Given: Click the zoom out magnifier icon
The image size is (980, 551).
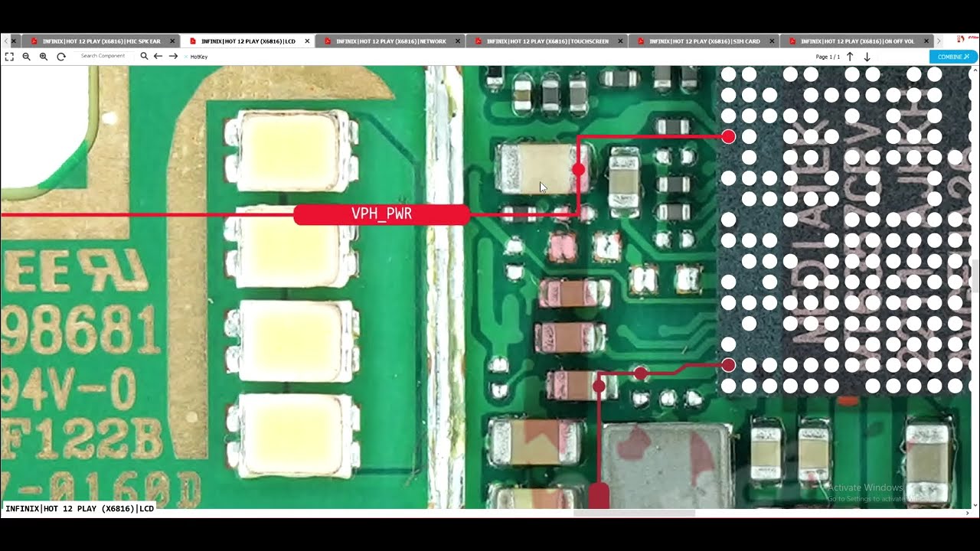Looking at the screenshot, I should click(27, 57).
